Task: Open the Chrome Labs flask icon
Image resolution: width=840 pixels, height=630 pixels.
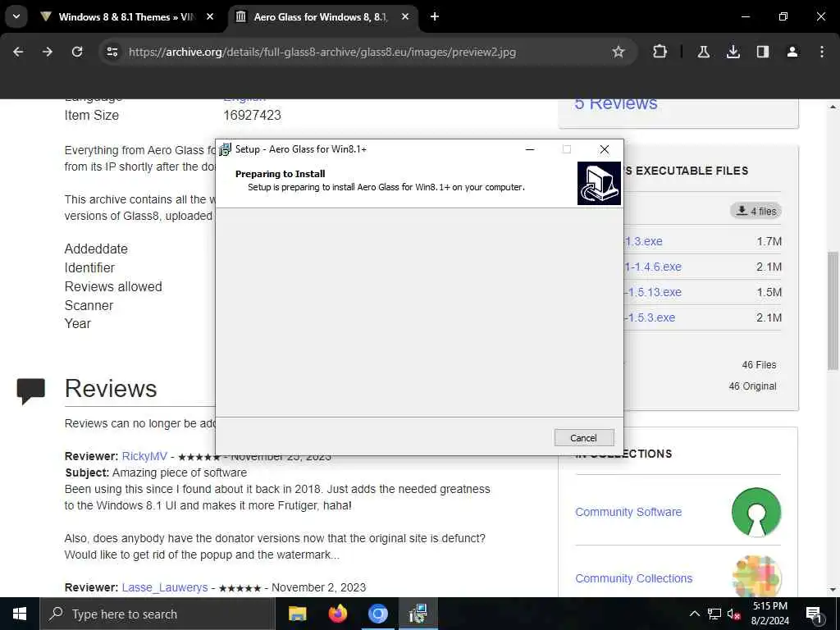Action: (704, 52)
